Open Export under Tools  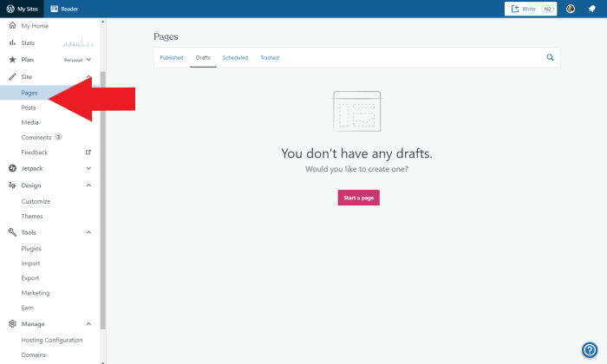[30, 278]
